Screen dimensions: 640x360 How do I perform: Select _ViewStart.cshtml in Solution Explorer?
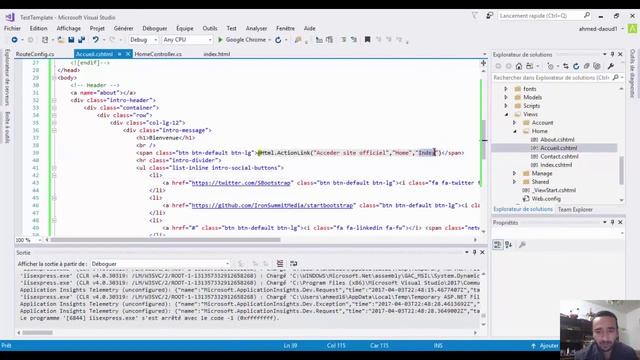(x=554, y=190)
